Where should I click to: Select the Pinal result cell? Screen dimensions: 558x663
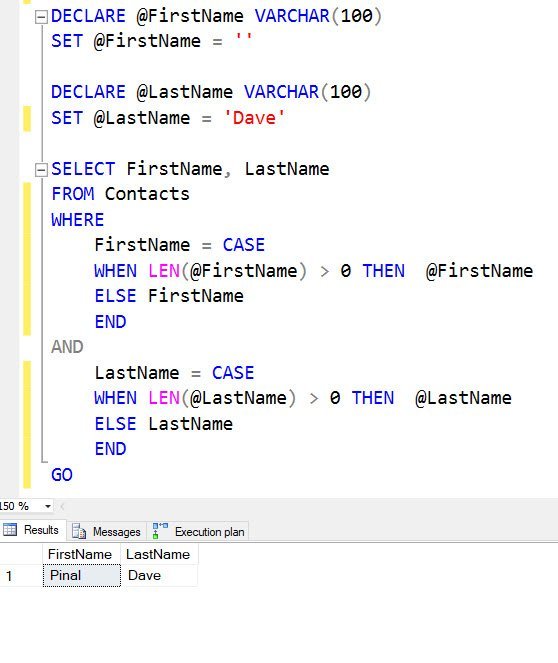[x=82, y=575]
